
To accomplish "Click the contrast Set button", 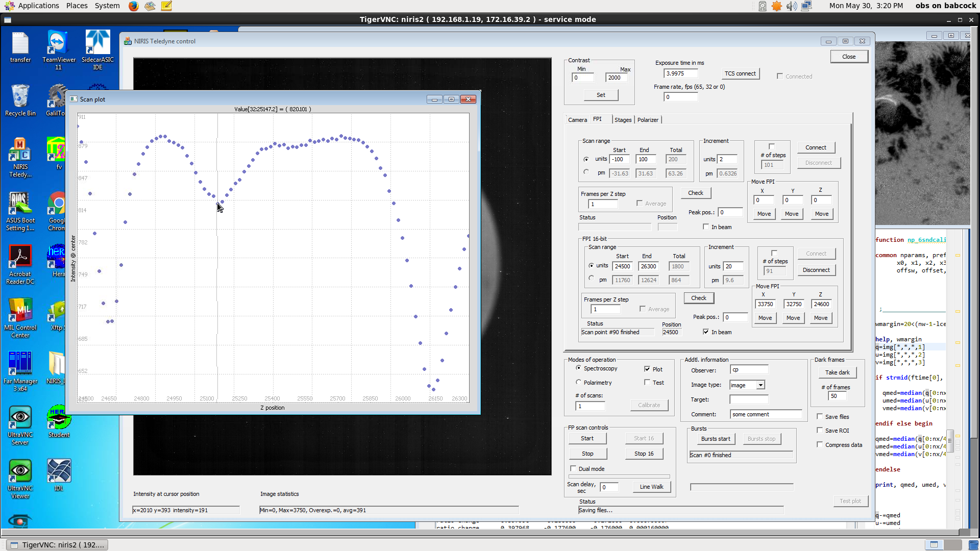I will (x=601, y=95).
